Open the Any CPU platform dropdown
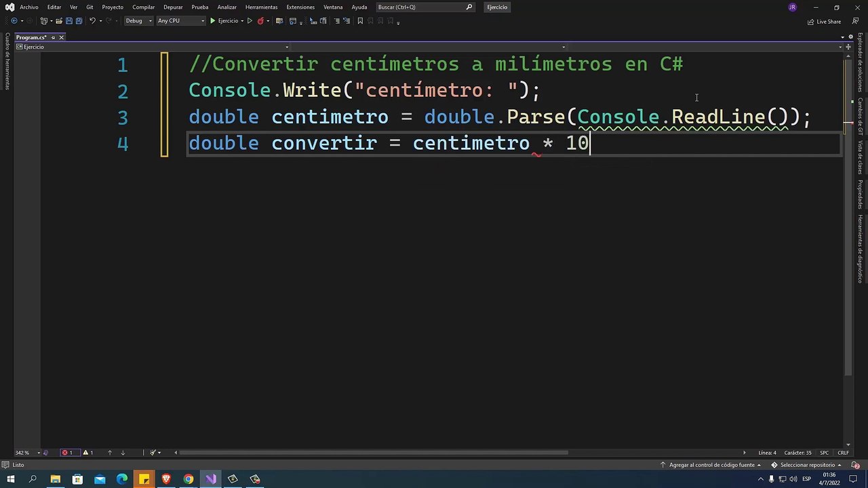The image size is (868, 488). click(181, 21)
